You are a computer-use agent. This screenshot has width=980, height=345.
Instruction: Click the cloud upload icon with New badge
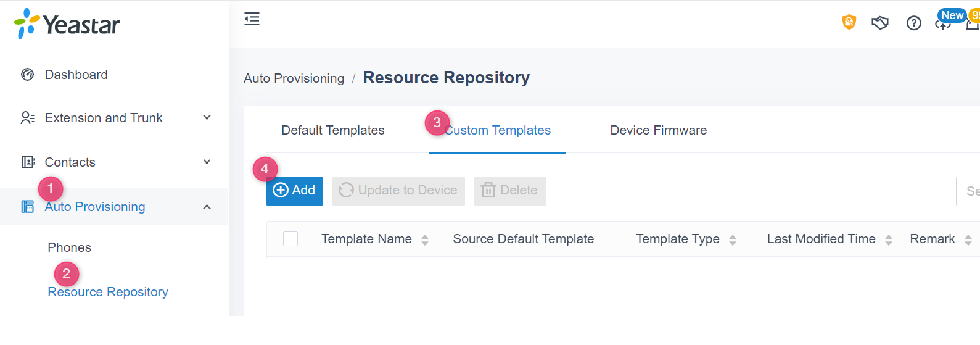click(x=943, y=25)
